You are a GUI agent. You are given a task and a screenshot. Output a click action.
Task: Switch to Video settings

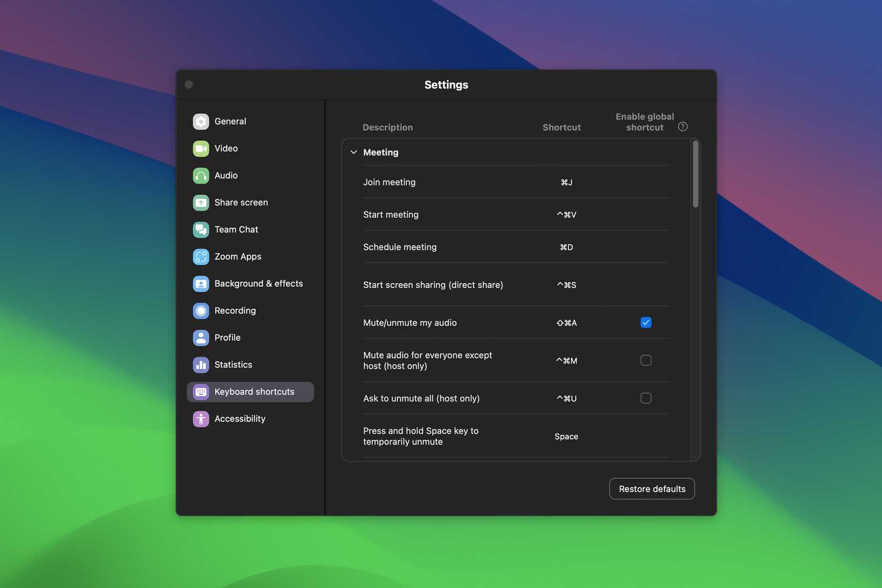(250, 149)
